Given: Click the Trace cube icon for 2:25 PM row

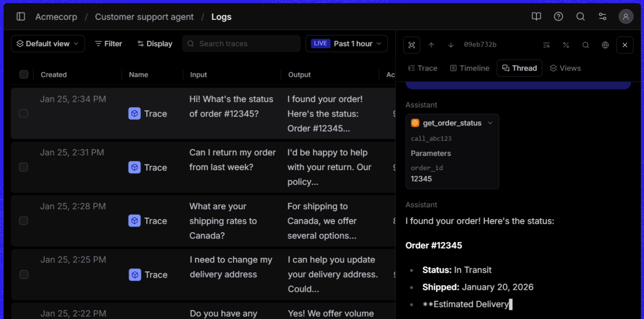Looking at the screenshot, I should click(x=135, y=275).
